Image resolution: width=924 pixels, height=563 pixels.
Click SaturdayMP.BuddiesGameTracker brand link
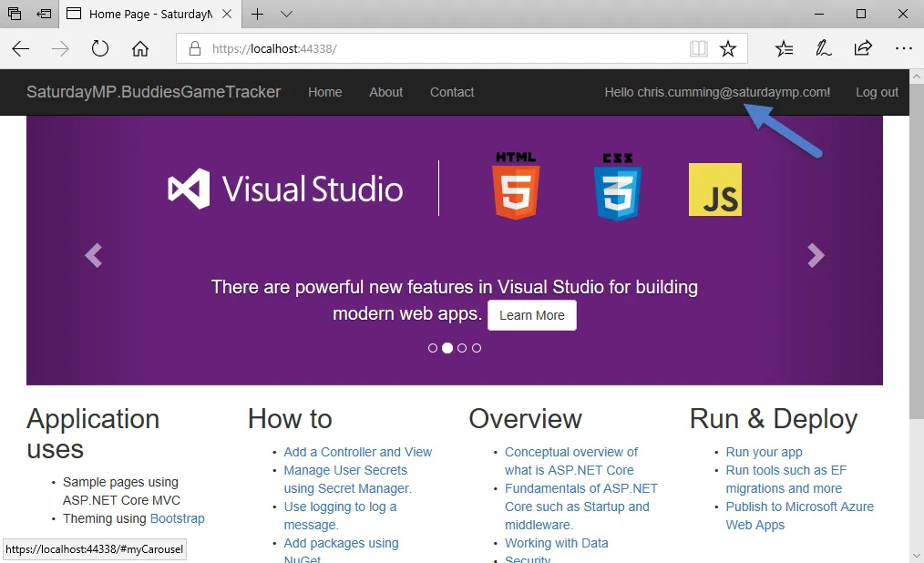tap(153, 92)
